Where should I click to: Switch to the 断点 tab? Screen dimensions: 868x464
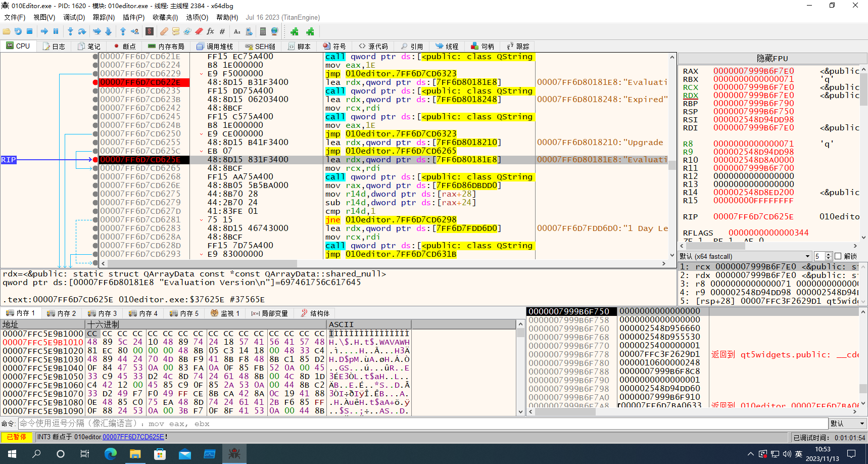tap(125, 46)
